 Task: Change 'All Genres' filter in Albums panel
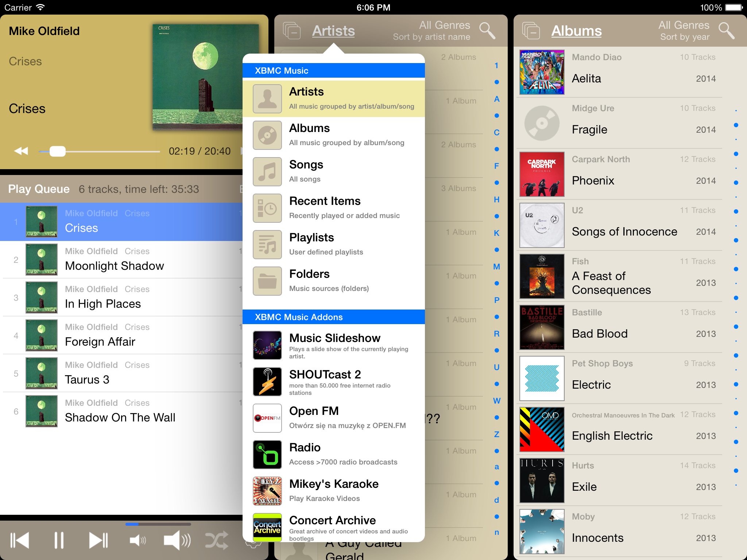[684, 25]
